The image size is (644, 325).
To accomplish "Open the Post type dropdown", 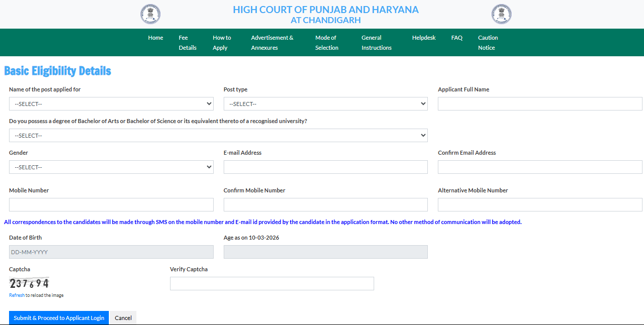I will tap(325, 103).
